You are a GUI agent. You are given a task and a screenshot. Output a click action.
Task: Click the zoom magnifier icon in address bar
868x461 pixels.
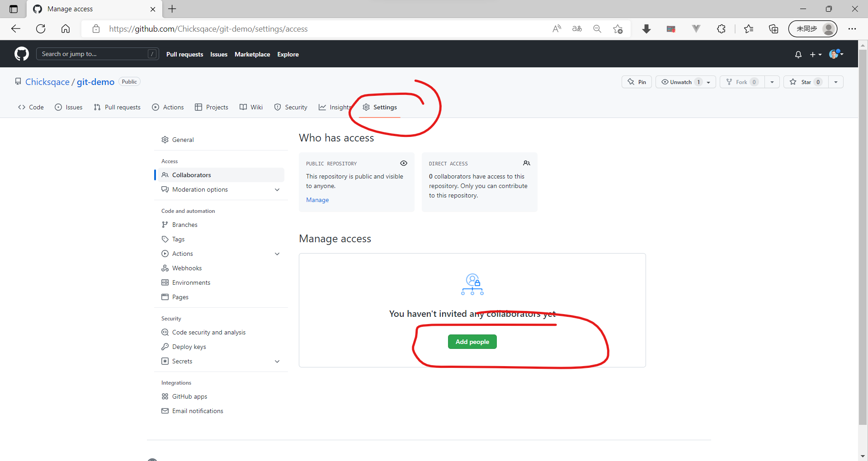click(x=597, y=29)
